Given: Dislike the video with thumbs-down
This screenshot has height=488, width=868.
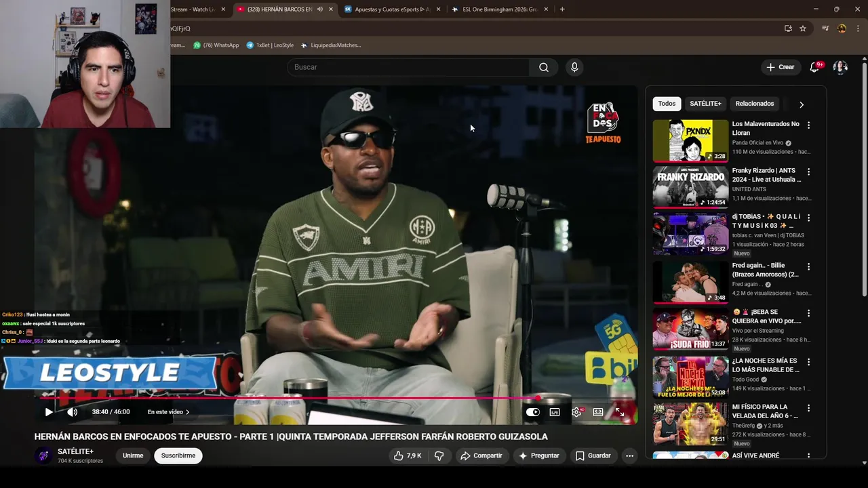Looking at the screenshot, I should [x=439, y=456].
